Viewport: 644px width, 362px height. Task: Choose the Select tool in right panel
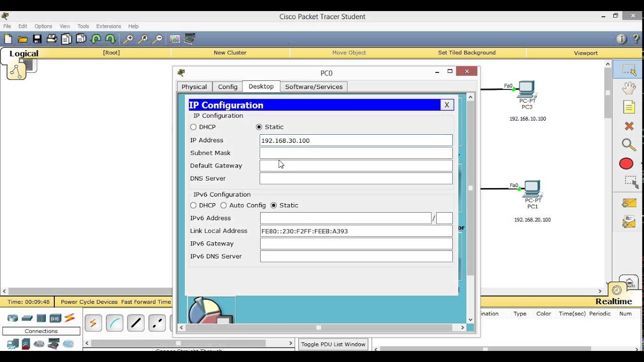point(628,70)
